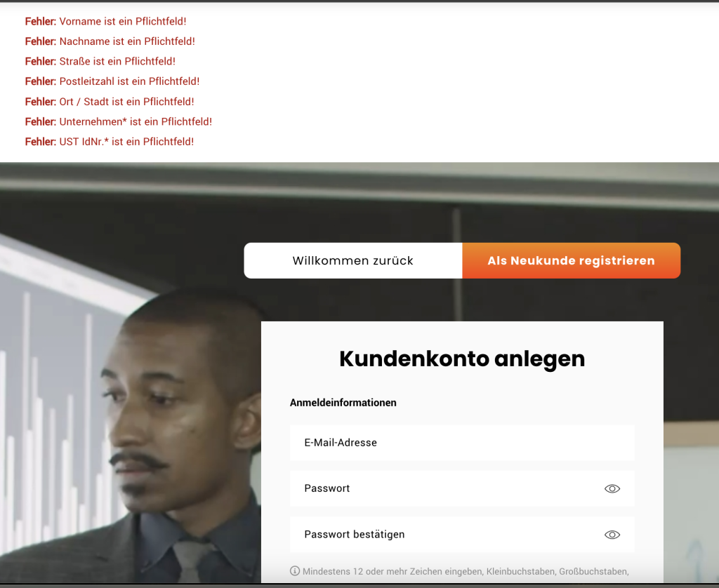Click the Nachname Pflichtfeld error message
719x588 pixels.
pos(110,41)
